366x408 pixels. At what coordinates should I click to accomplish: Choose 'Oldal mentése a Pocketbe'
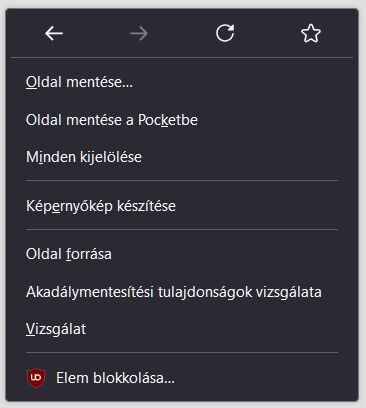coord(182,120)
